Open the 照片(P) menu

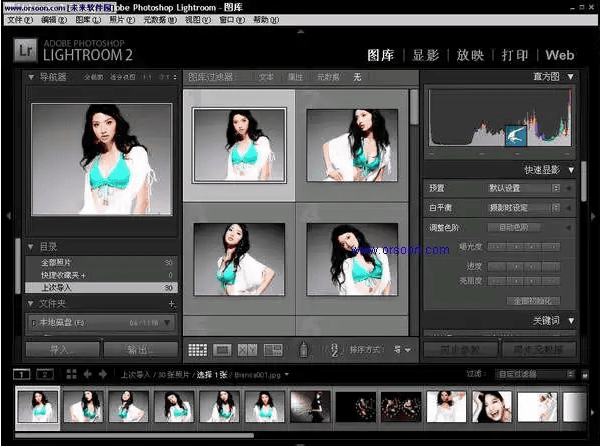122,20
